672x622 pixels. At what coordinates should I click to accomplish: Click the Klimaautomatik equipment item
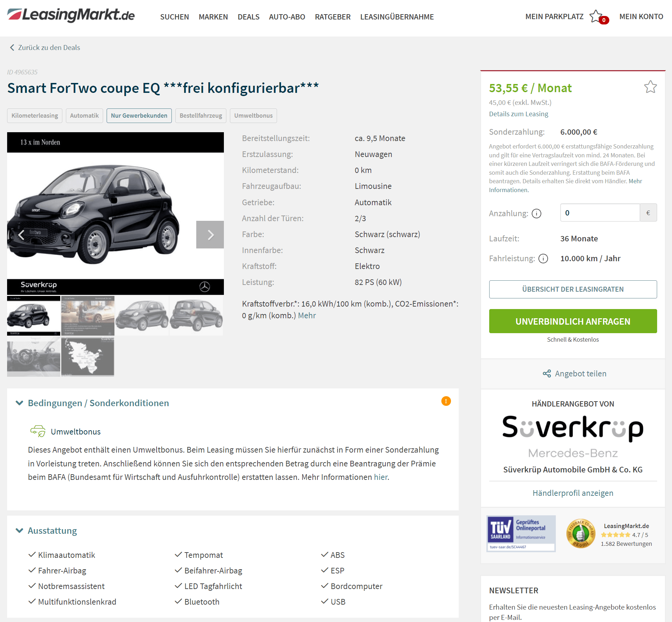click(x=67, y=555)
